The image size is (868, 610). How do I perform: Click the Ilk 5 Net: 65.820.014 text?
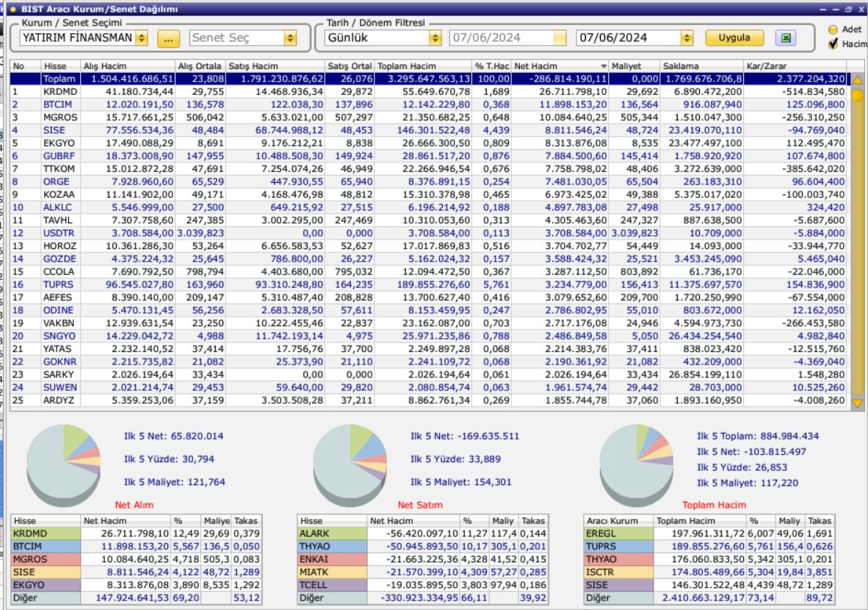174,436
